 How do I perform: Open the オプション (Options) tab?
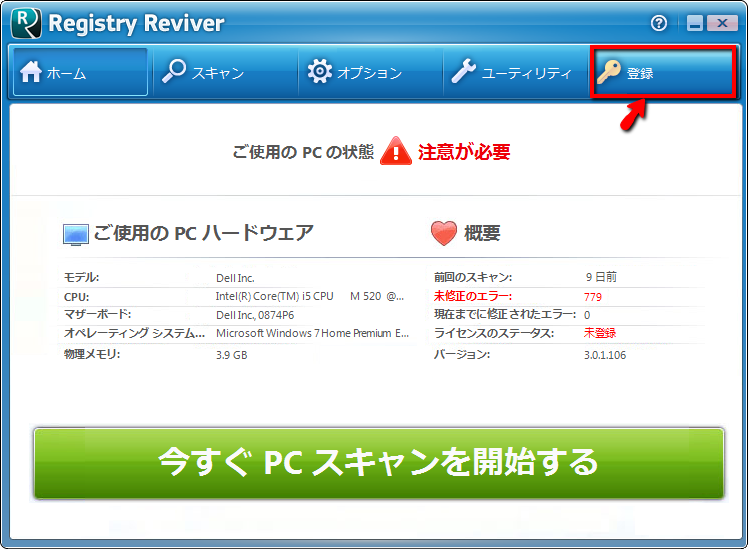coord(371,72)
